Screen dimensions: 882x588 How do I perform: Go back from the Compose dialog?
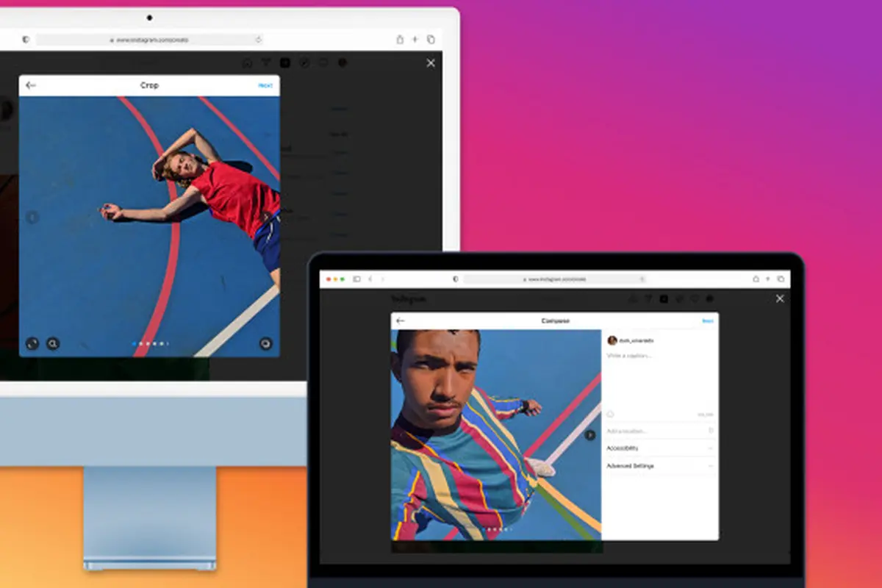point(401,320)
